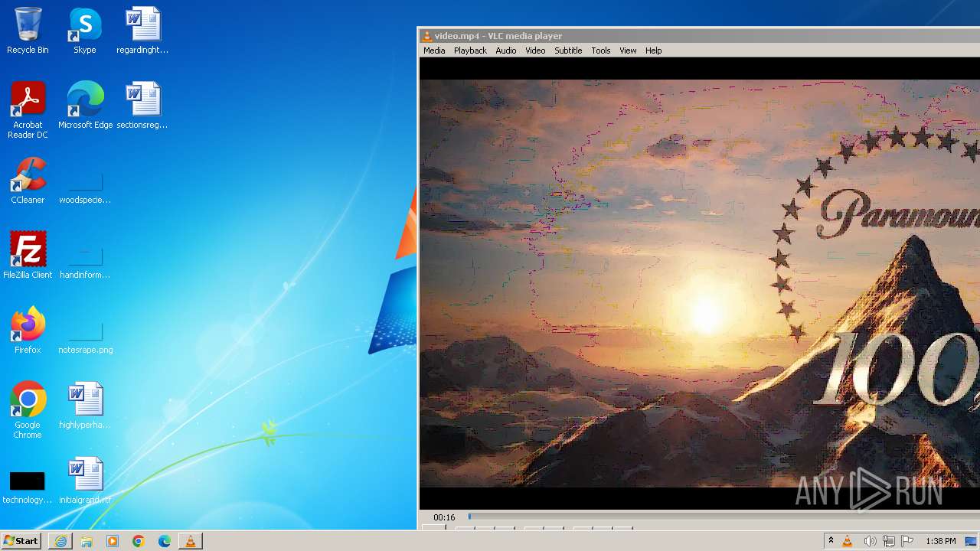Open the Audio menu in VLC
Image resolution: width=980 pixels, height=551 pixels.
tap(505, 51)
